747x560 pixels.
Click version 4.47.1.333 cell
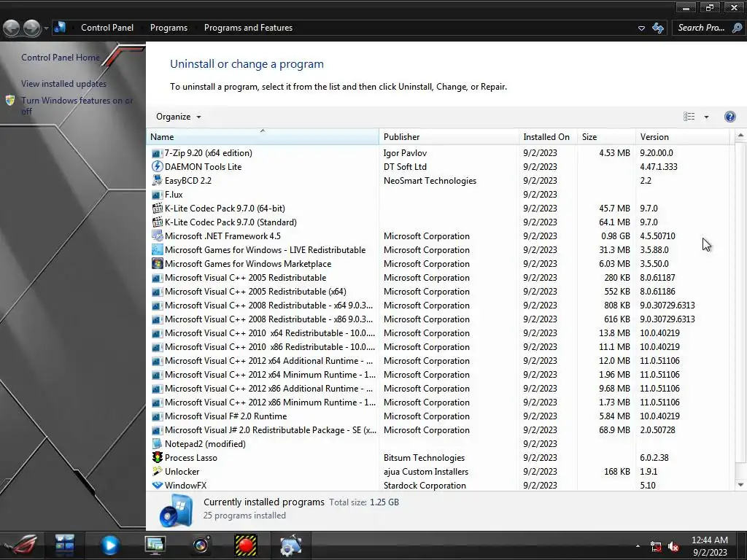tap(659, 167)
